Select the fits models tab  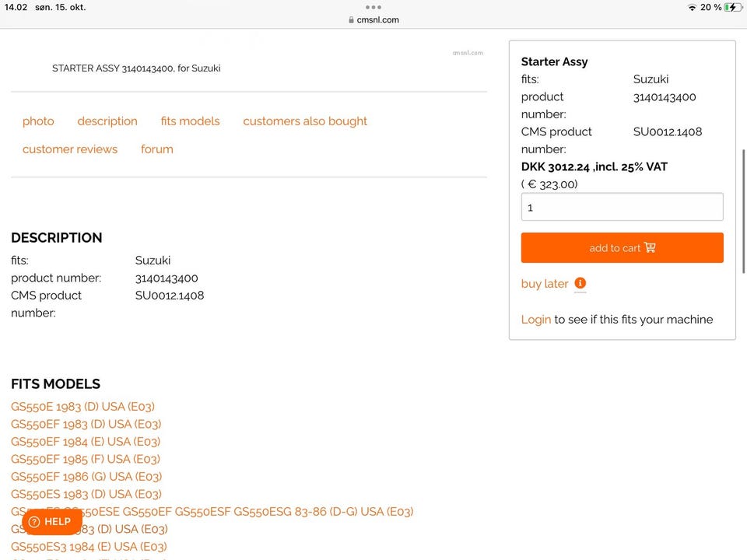click(x=190, y=121)
